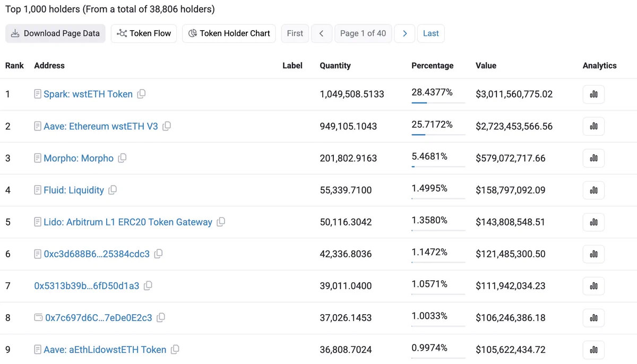Copy the 0x7c697d6C...7eDe0E2c3 address

[x=161, y=317]
